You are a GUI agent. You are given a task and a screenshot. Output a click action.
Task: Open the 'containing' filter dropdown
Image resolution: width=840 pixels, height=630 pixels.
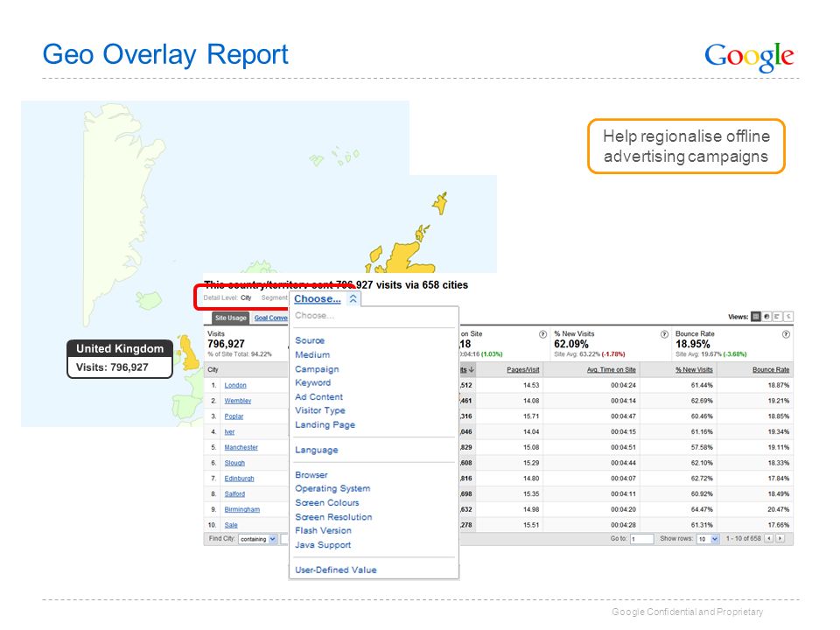(257, 539)
